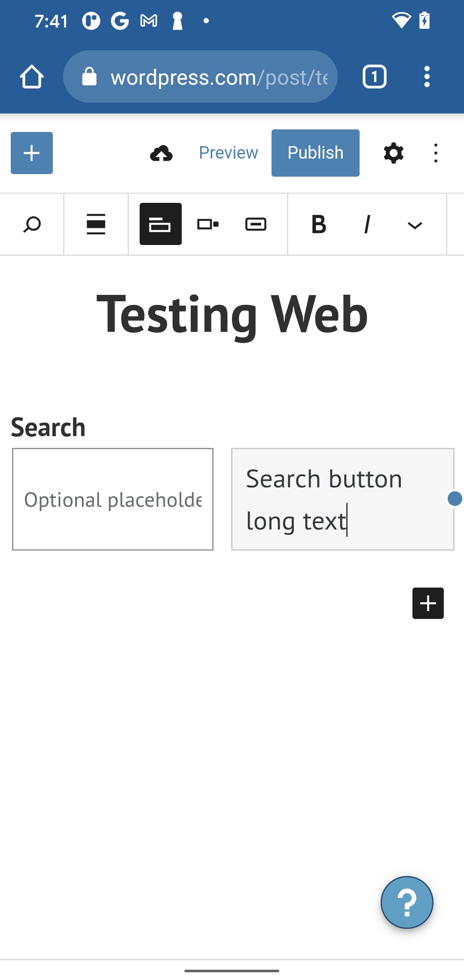Select the Search block icon in the toolbar

click(x=31, y=224)
